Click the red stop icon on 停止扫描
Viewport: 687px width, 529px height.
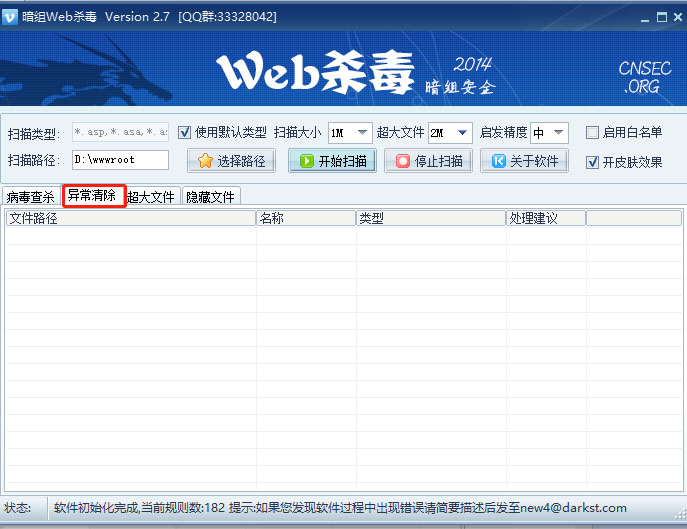point(403,161)
